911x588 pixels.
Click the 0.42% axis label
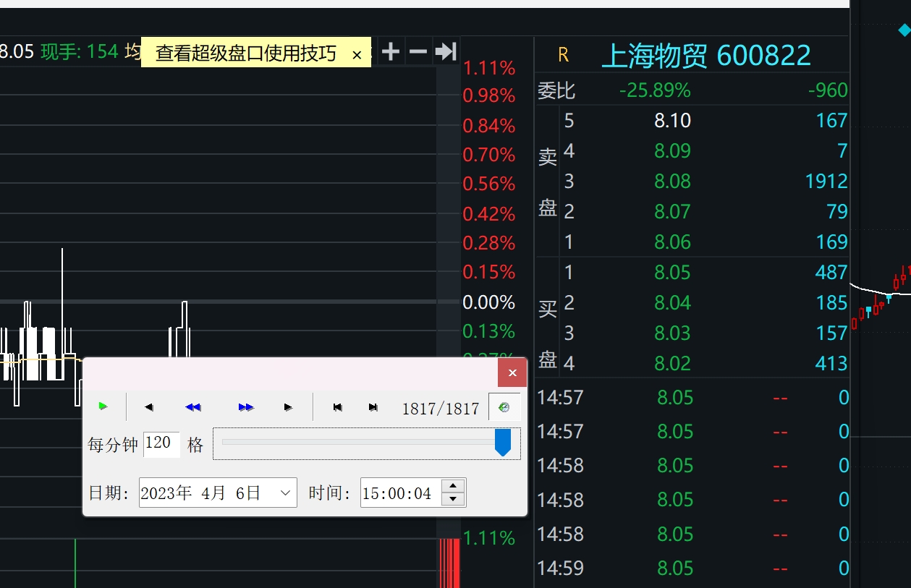point(489,214)
